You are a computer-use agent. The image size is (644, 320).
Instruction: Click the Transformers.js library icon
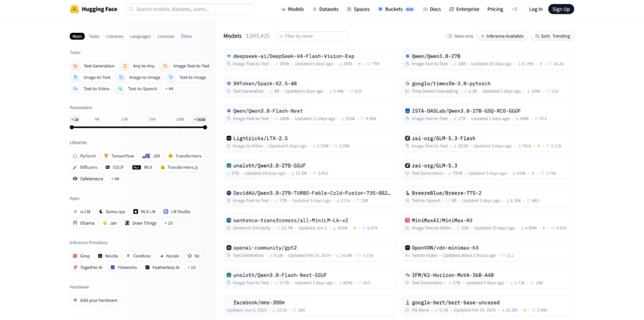(163, 167)
